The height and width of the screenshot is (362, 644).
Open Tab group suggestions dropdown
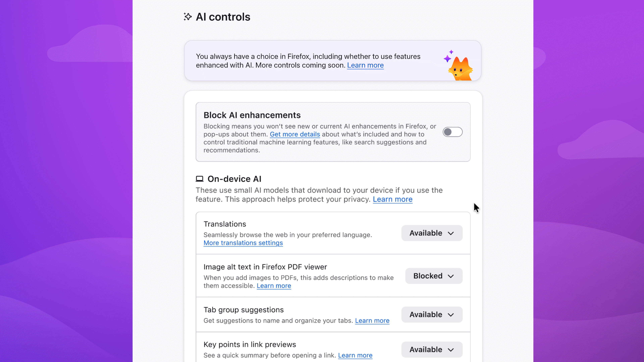tap(432, 315)
